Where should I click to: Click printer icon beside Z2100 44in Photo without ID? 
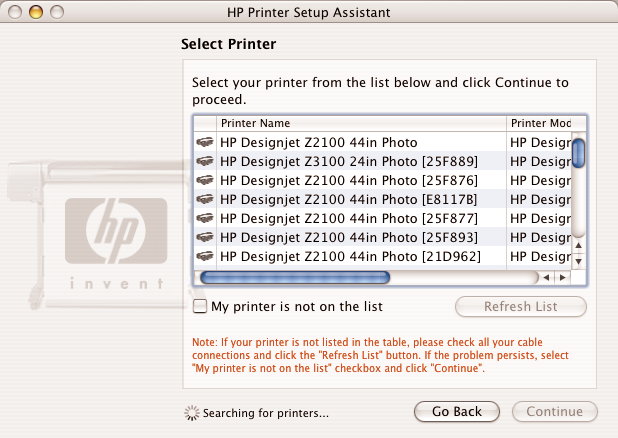pos(205,142)
